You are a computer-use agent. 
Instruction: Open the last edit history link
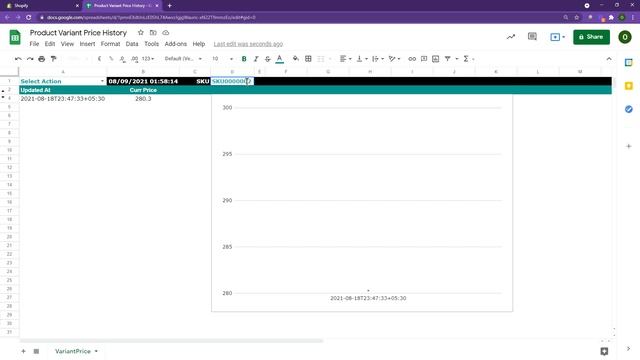pos(248,44)
